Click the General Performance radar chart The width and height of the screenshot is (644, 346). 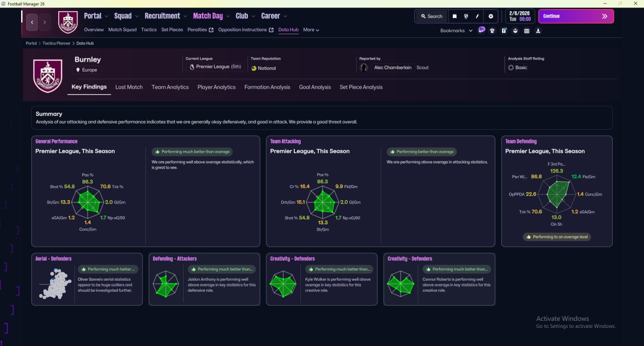[88, 202]
